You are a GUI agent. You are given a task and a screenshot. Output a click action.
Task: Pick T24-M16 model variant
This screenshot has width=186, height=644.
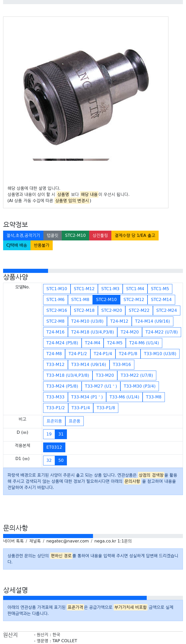[55, 332]
